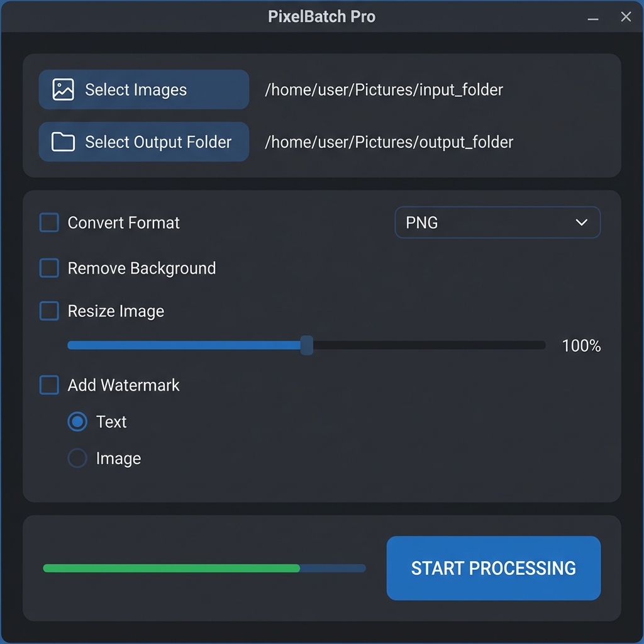The height and width of the screenshot is (644, 644).
Task: Click the folder icon on Select Output Folder
Action: point(63,142)
